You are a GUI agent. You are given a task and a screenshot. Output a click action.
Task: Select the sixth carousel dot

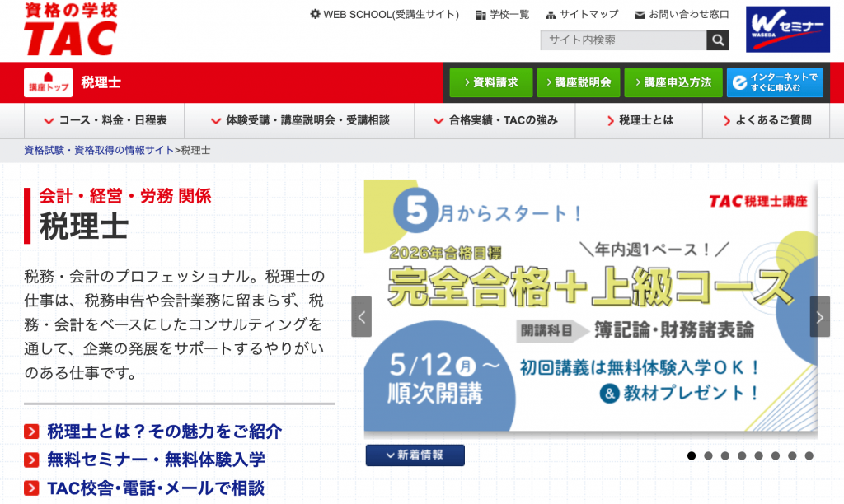775,455
